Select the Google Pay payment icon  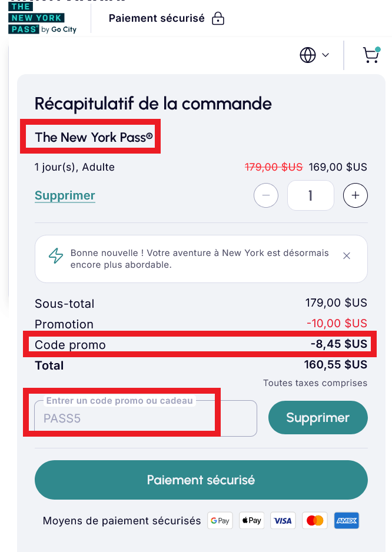(x=220, y=520)
